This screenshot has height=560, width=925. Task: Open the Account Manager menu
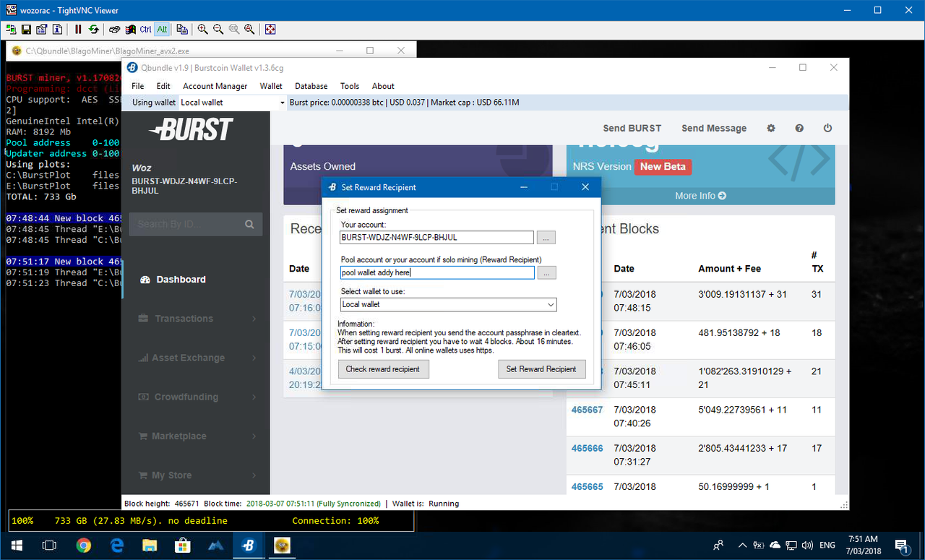click(x=215, y=86)
